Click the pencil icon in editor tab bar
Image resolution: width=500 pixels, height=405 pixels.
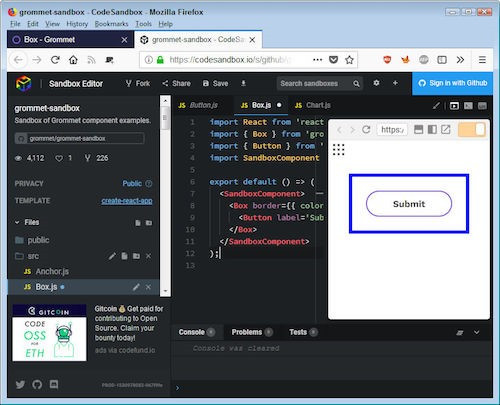pyautogui.click(x=436, y=106)
